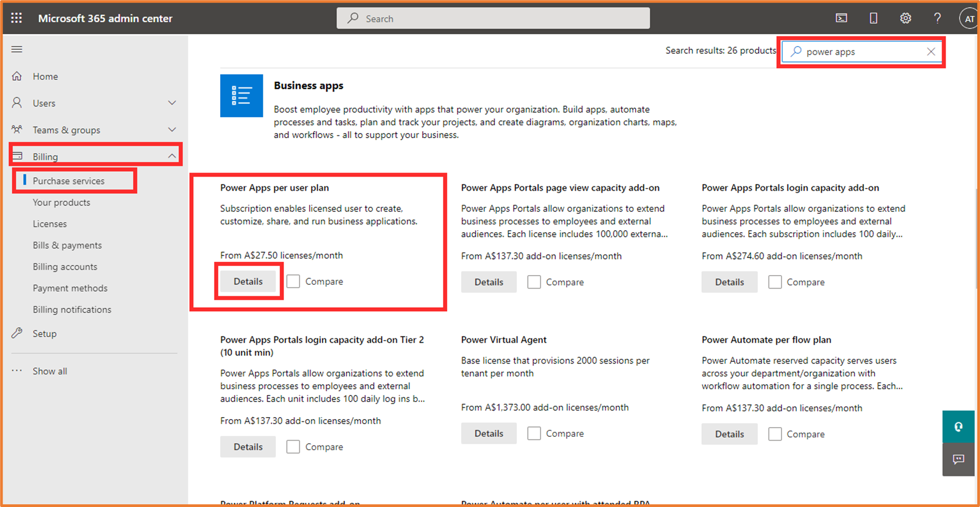Expand the Users section
The width and height of the screenshot is (980, 507).
[172, 102]
